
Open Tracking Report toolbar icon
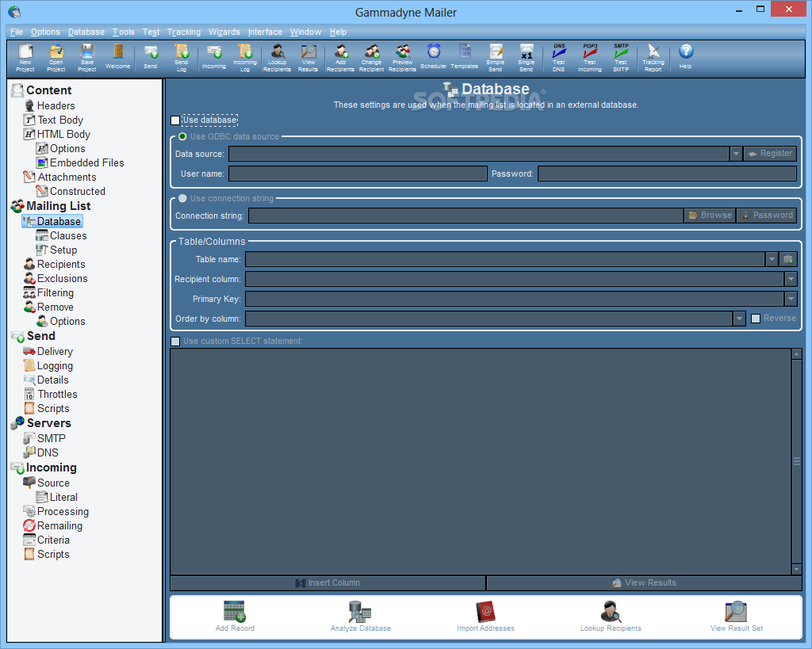coord(653,57)
